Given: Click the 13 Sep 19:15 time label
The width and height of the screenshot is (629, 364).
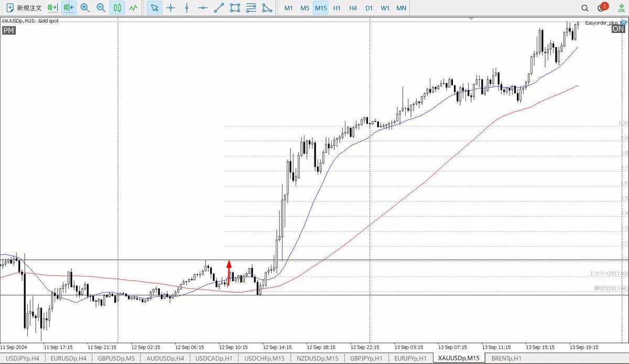Looking at the screenshot, I should [584, 347].
